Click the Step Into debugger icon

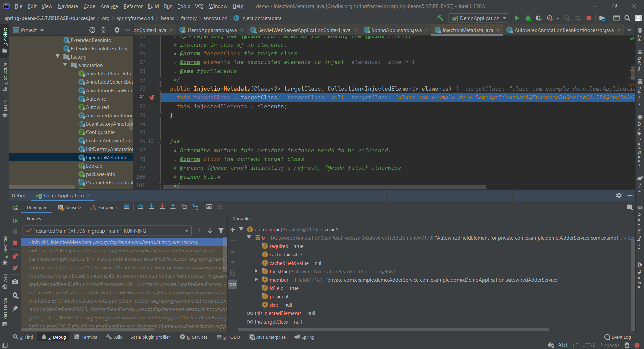pos(151,207)
